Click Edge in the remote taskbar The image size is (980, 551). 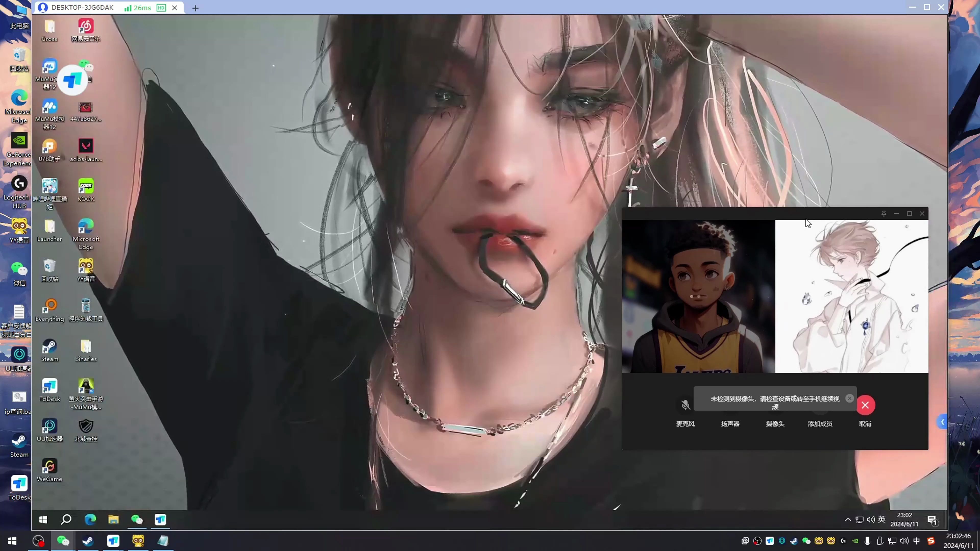(x=90, y=519)
